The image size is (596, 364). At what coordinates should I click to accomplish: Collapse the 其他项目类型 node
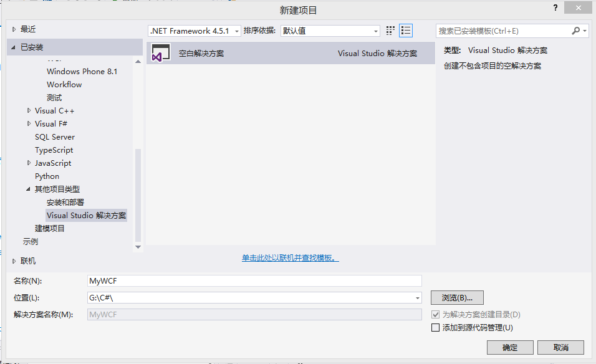[28, 189]
